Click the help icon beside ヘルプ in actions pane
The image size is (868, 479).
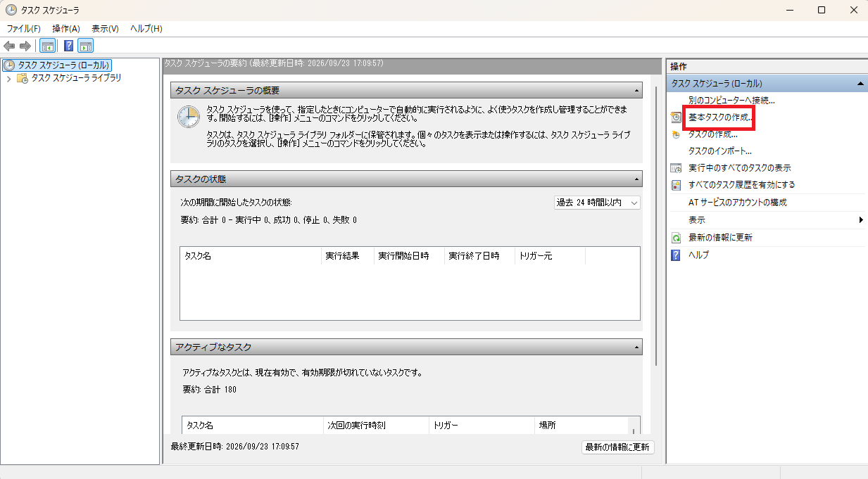pyautogui.click(x=676, y=255)
